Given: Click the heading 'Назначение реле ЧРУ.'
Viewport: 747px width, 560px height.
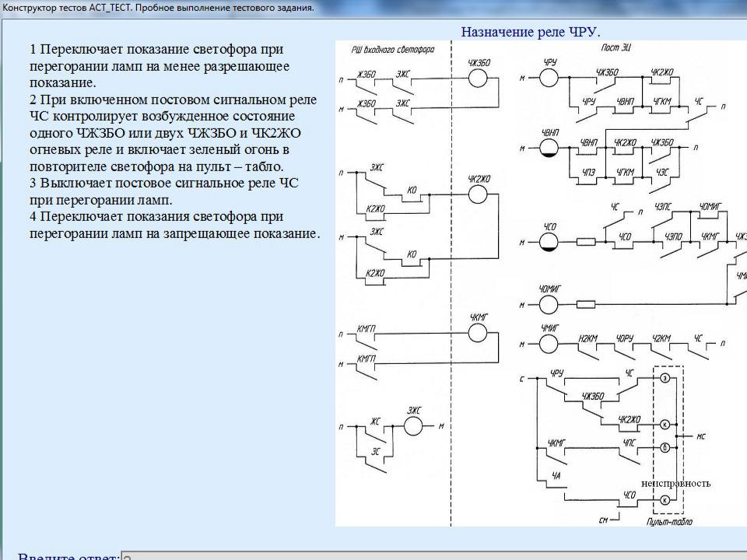Looking at the screenshot, I should 531,32.
